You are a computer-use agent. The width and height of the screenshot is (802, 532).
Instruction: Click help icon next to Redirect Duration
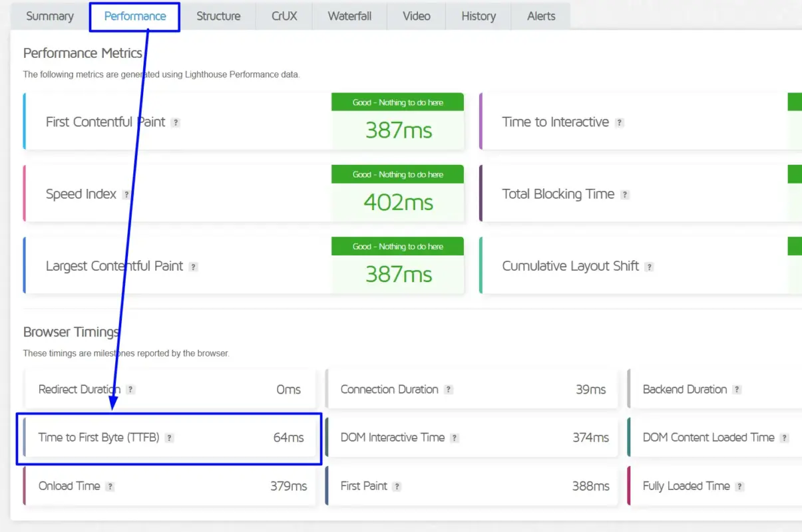[x=130, y=390]
